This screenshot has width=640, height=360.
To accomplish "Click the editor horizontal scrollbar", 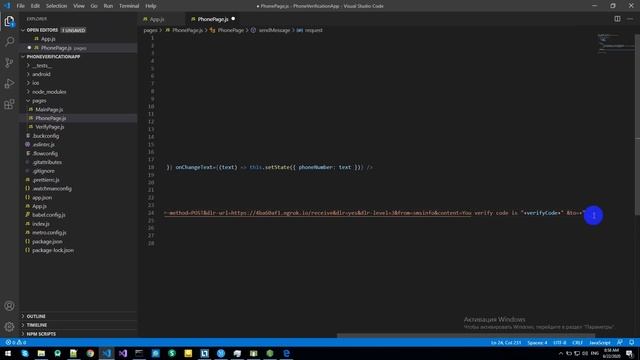I will [465, 336].
